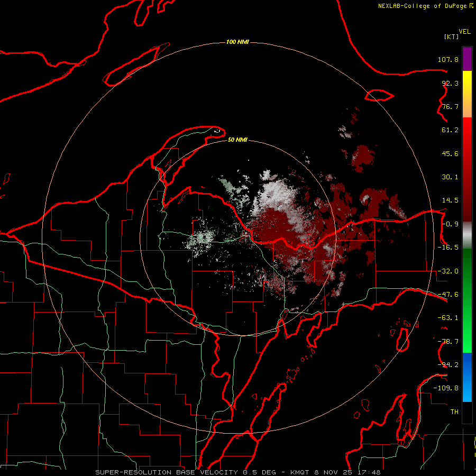Click the VEL legend title
Viewport: 476px width, 476px height.
[465, 32]
